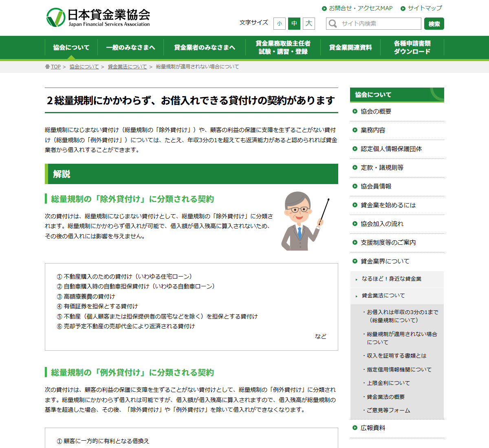Open サイトマップ link
Viewport: 489px width, 448px height.
(421, 8)
